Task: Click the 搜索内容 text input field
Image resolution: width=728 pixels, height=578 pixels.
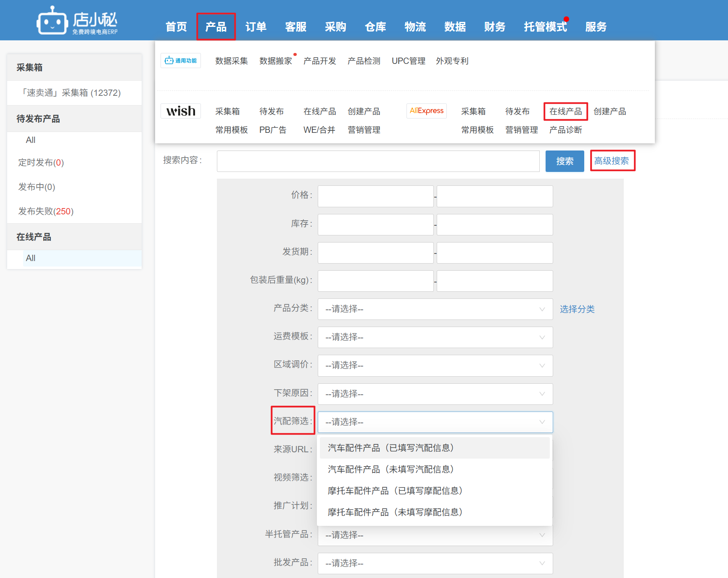Action: click(378, 161)
